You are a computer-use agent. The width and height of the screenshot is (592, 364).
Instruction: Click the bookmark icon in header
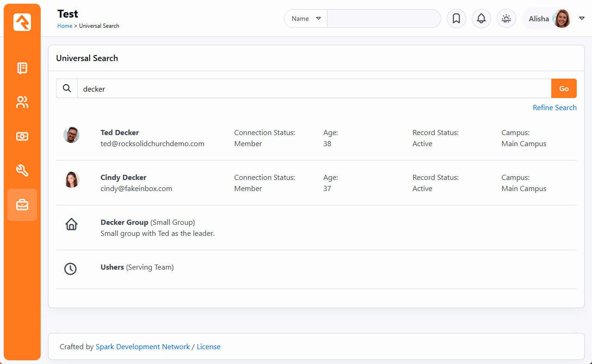(x=456, y=19)
